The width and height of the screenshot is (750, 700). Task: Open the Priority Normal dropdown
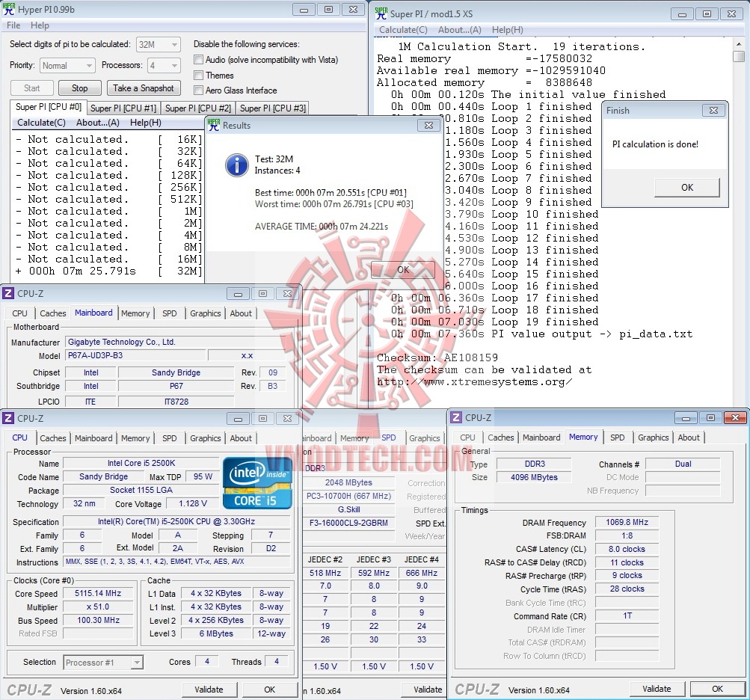[67, 66]
